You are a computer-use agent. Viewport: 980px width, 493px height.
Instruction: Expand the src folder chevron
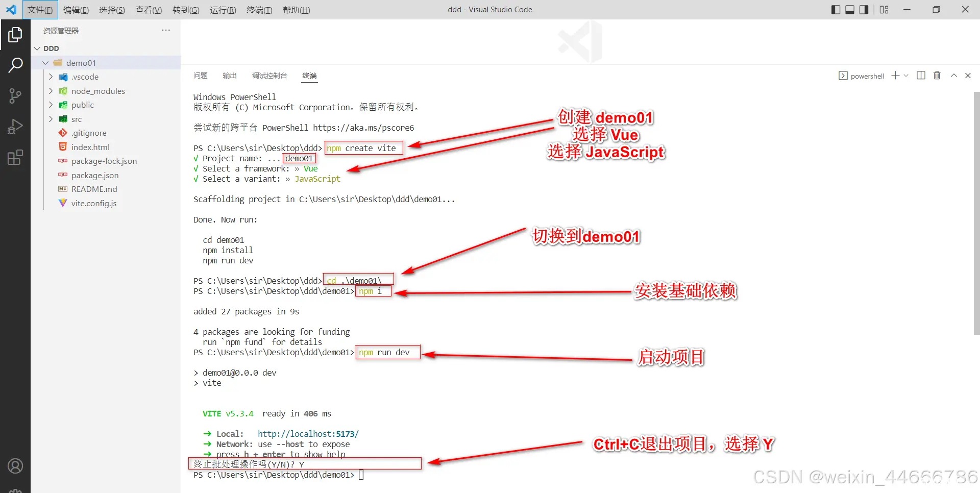point(51,119)
